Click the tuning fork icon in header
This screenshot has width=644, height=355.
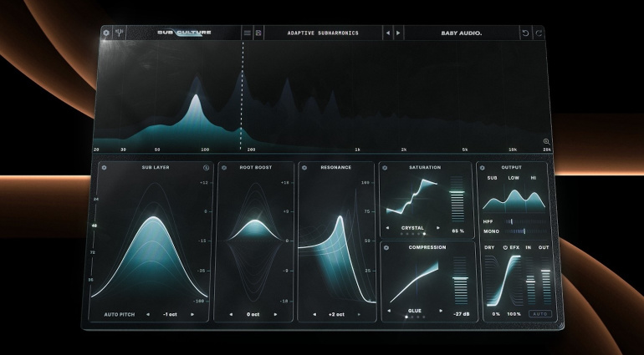[x=120, y=33]
